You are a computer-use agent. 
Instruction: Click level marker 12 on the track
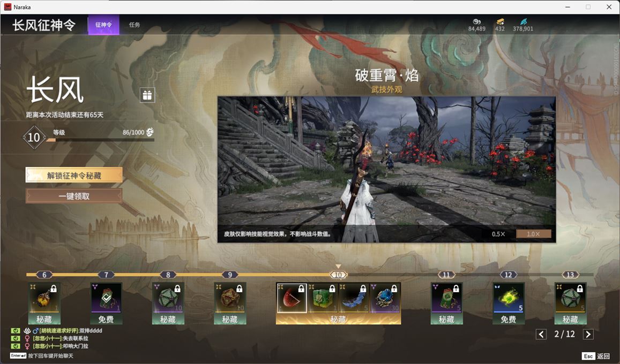coord(509,275)
